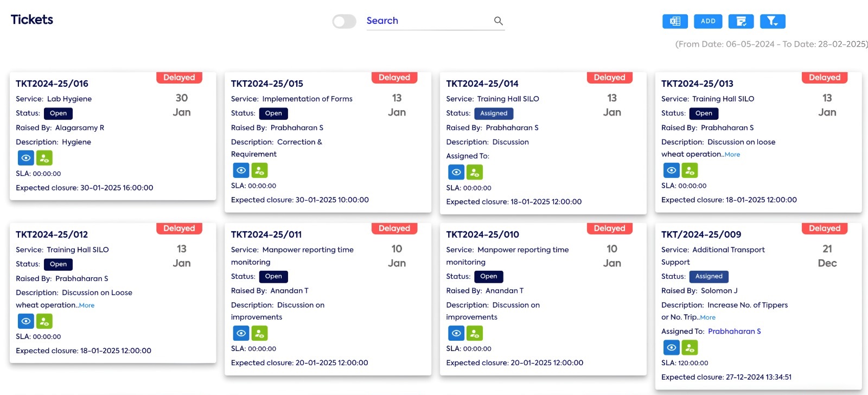
Task: Click the Delayed tag on TKT2024-25/014
Action: [610, 78]
